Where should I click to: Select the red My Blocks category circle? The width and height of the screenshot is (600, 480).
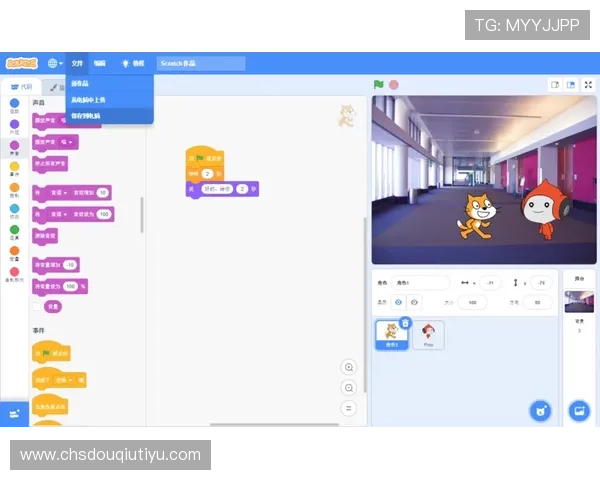(15, 272)
